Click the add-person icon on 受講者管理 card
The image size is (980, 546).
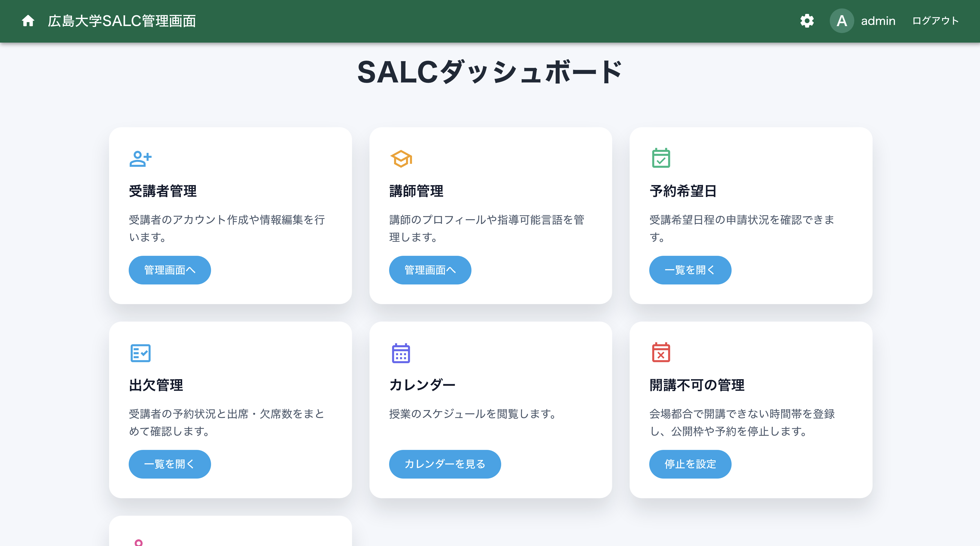(x=140, y=159)
